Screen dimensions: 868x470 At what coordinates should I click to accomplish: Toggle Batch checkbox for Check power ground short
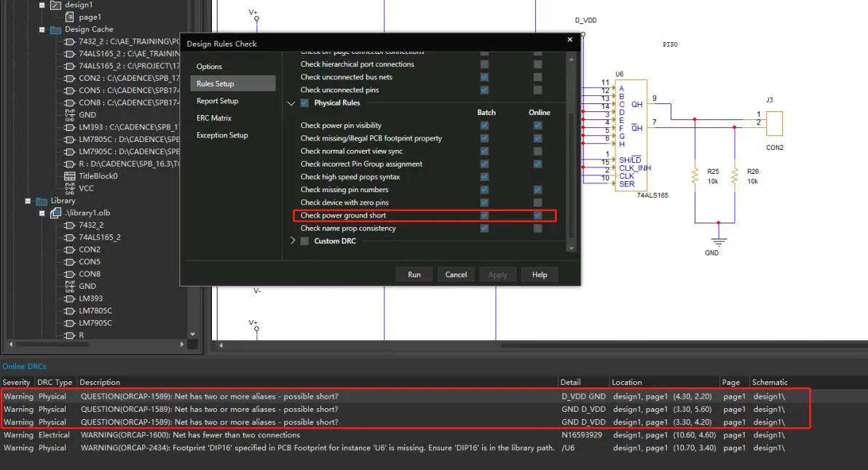(x=484, y=215)
